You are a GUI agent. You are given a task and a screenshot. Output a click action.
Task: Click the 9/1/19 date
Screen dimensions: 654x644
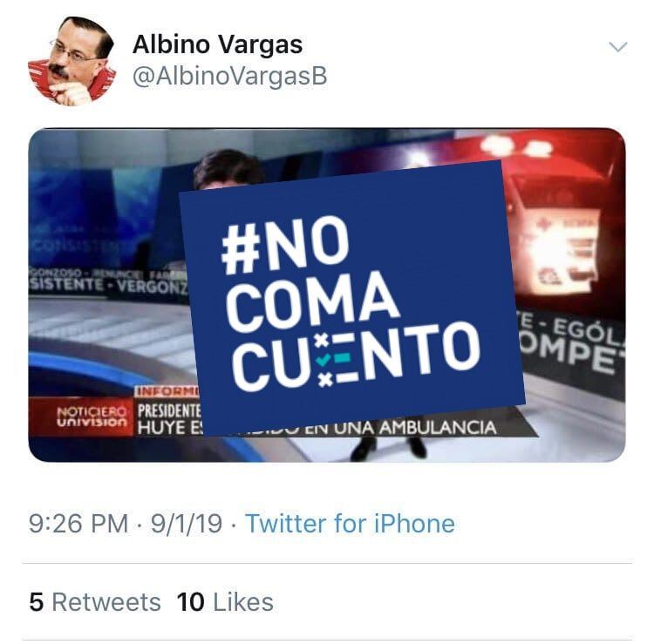click(x=187, y=524)
